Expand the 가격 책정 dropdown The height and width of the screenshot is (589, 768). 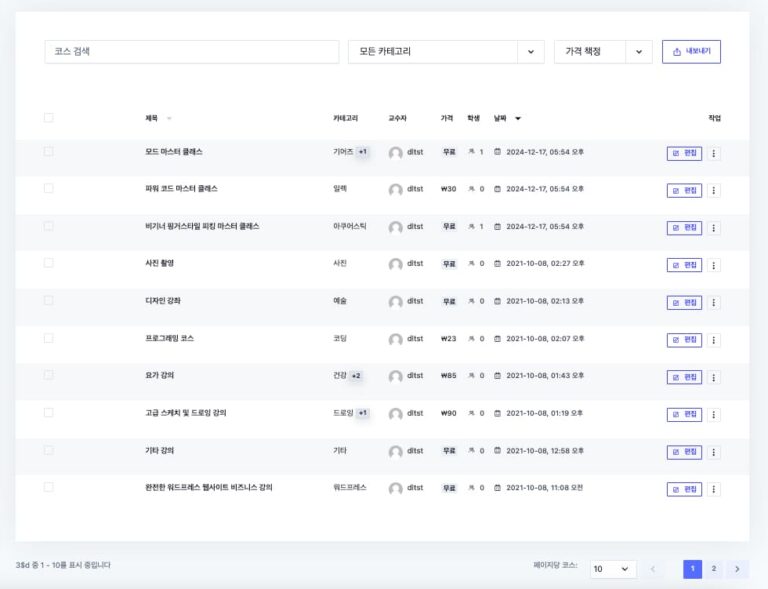tap(603, 52)
